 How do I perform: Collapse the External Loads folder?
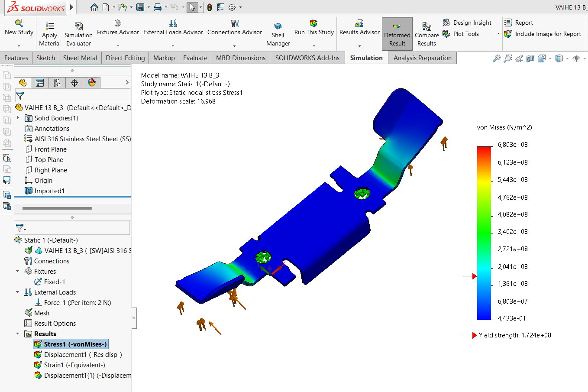tap(18, 292)
